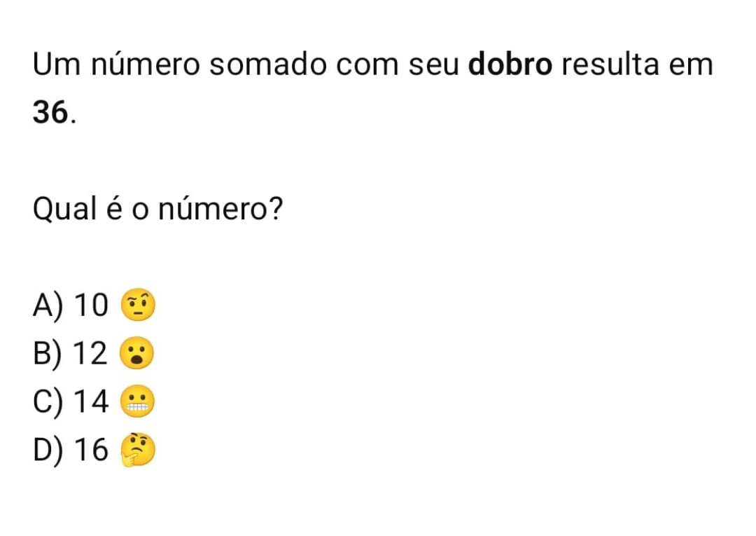Pick answer option "C) 14"
This screenshot has height=536, width=756.
[x=71, y=403]
